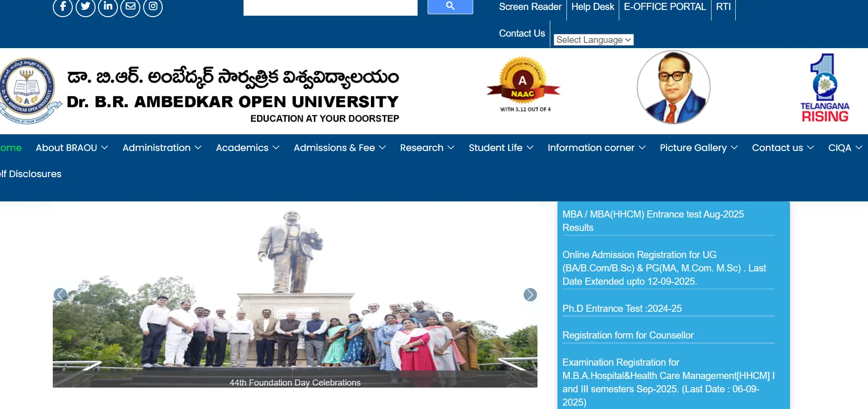Click the email envelope icon
This screenshot has width=868, height=409.
click(x=130, y=7)
